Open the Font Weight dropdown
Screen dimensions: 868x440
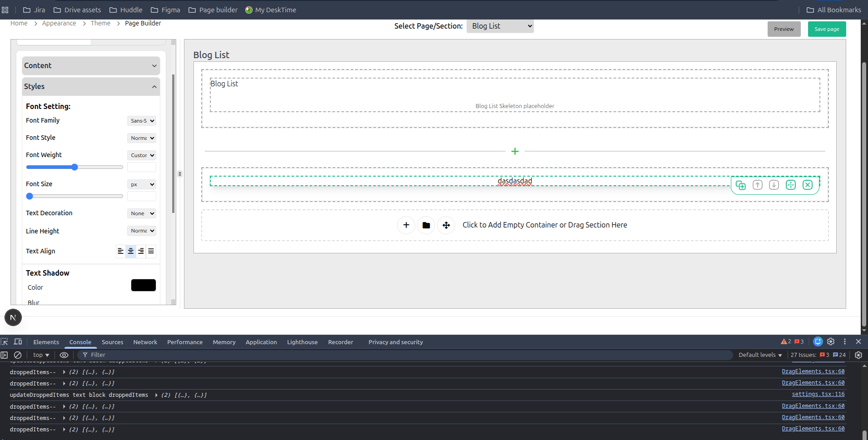142,155
